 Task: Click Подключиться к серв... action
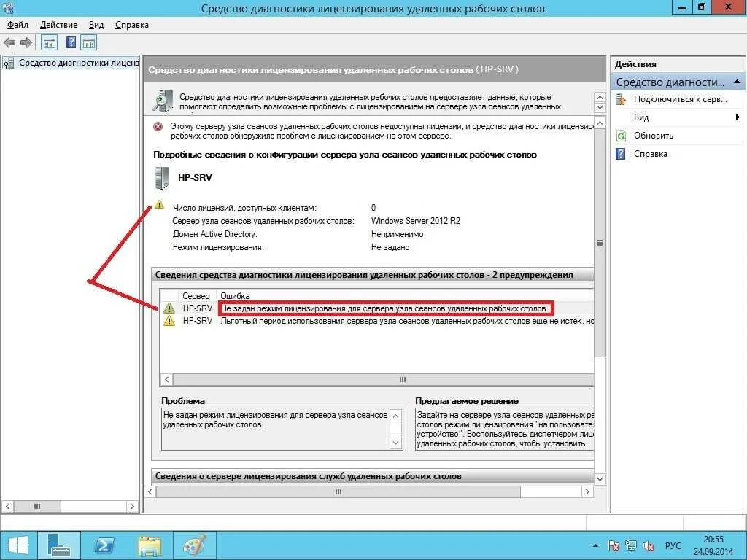point(681,99)
